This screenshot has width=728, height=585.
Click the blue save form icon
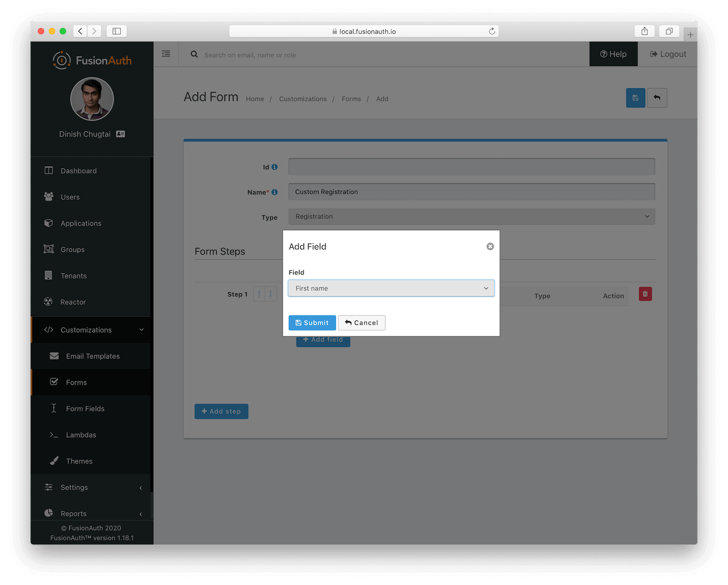pos(636,98)
